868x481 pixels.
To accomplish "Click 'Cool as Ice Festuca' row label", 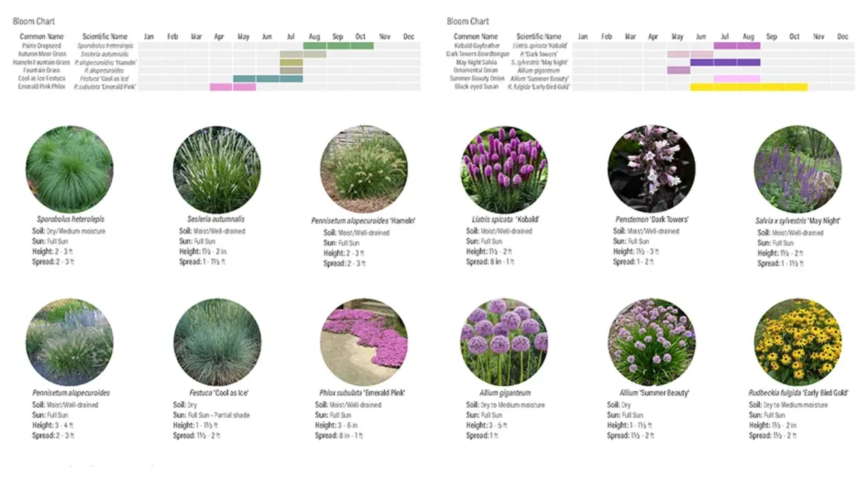I will point(42,78).
